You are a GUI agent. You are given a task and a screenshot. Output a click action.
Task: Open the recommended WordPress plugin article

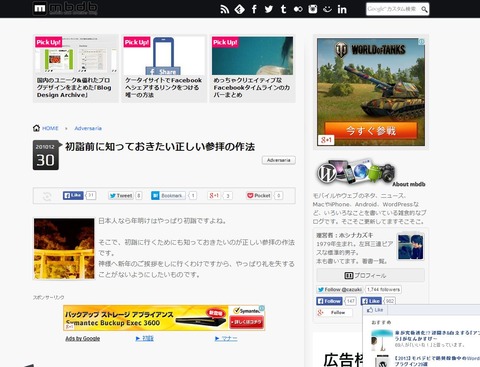pos(437,361)
